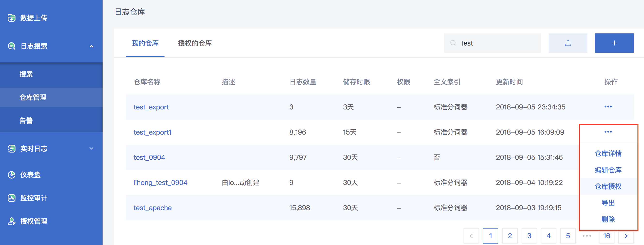The width and height of the screenshot is (644, 245).
Task: Click the 储存时限 column header
Action: (x=356, y=82)
